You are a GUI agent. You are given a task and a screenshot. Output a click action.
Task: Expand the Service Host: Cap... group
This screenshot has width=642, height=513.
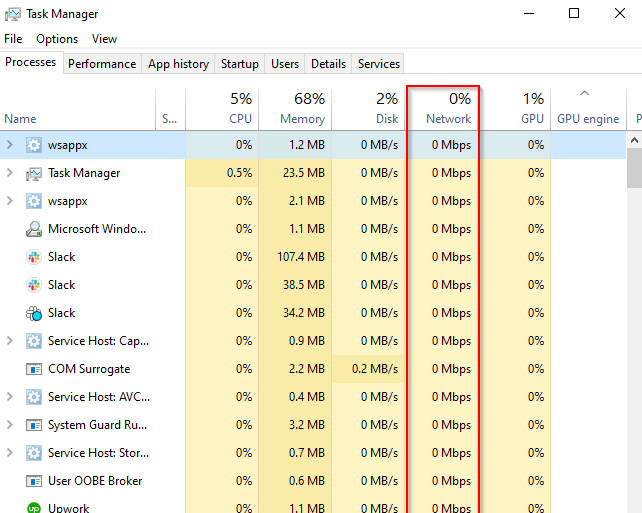click(10, 341)
